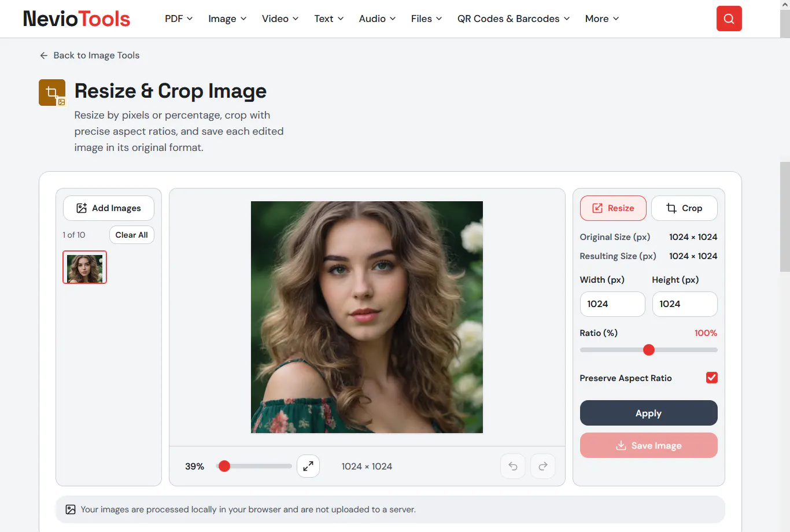Image resolution: width=790 pixels, height=532 pixels.
Task: Open the Audio dropdown menu
Action: pos(377,19)
